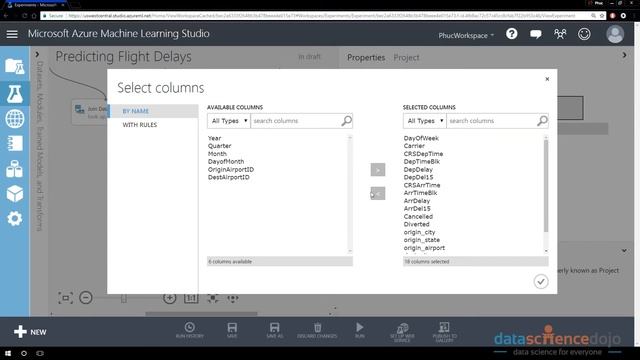This screenshot has width=640, height=360.
Task: Click the Windows Start button
Action: [x=8, y=353]
